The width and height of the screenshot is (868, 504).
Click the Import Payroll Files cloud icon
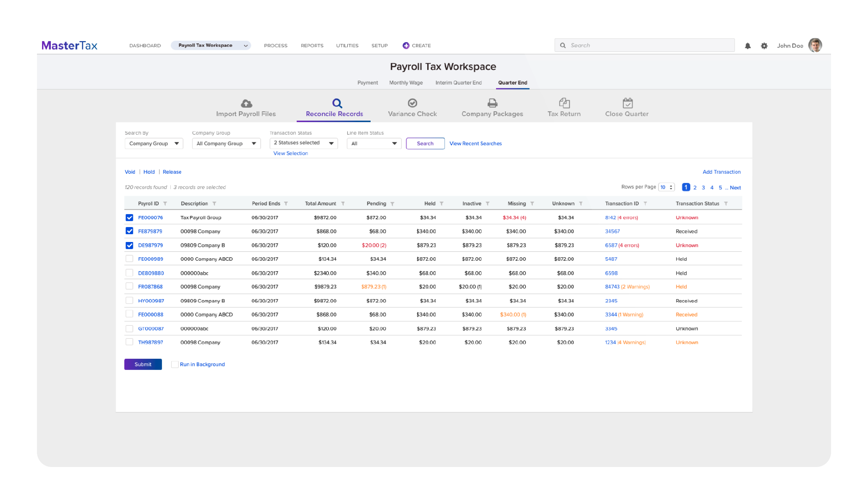click(246, 103)
